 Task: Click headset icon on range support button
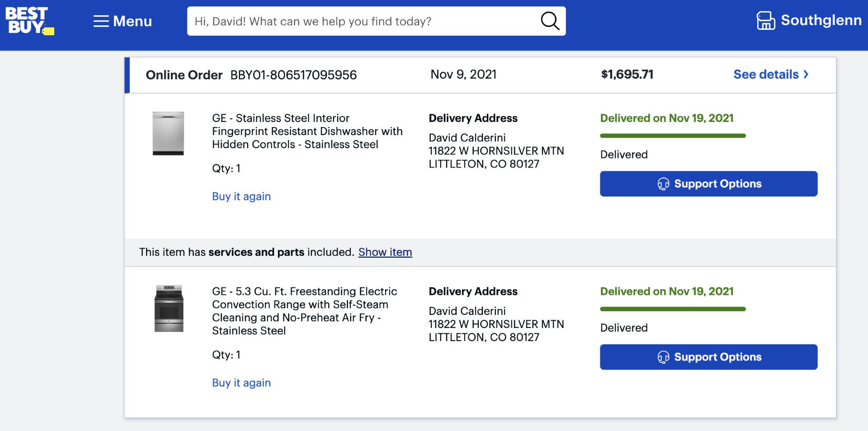pos(663,357)
